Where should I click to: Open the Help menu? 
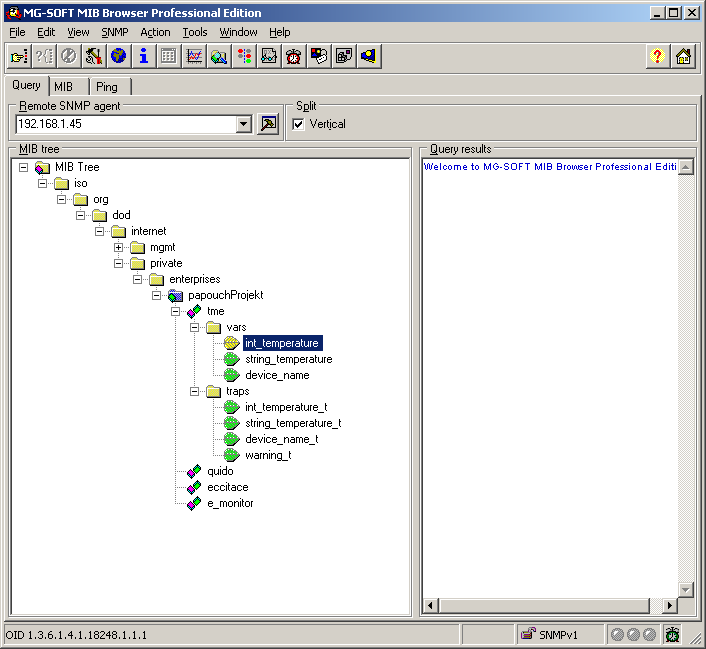click(x=280, y=32)
